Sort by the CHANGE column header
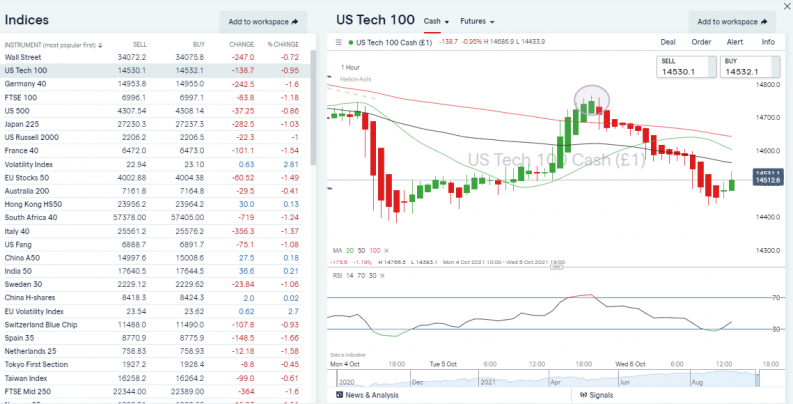 pyautogui.click(x=242, y=44)
